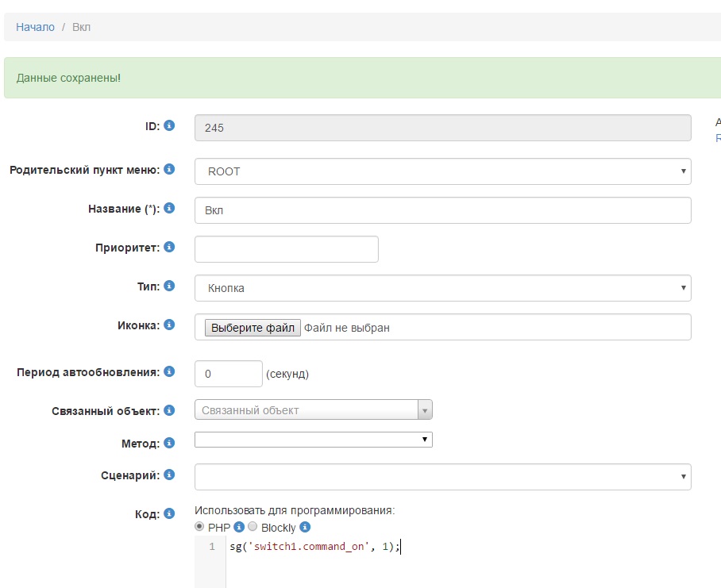Click the info icon next to Иконка
The height and width of the screenshot is (588, 721).
pyautogui.click(x=169, y=325)
